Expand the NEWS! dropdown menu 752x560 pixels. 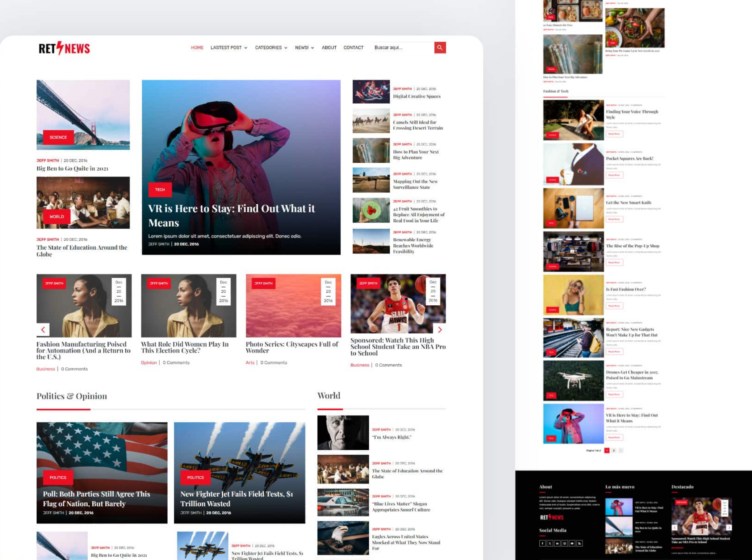coord(305,48)
